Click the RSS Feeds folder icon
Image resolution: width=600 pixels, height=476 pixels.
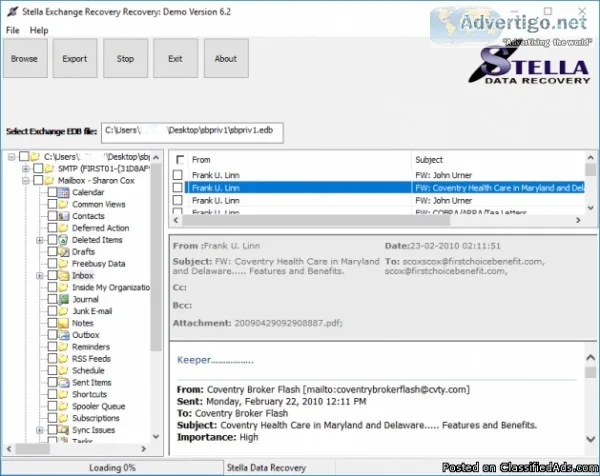click(64, 359)
